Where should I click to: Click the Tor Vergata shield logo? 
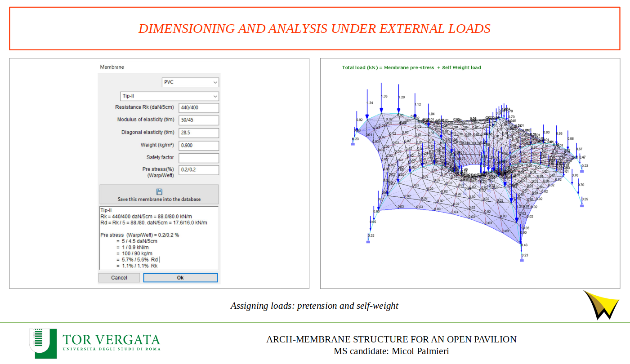[43, 343]
